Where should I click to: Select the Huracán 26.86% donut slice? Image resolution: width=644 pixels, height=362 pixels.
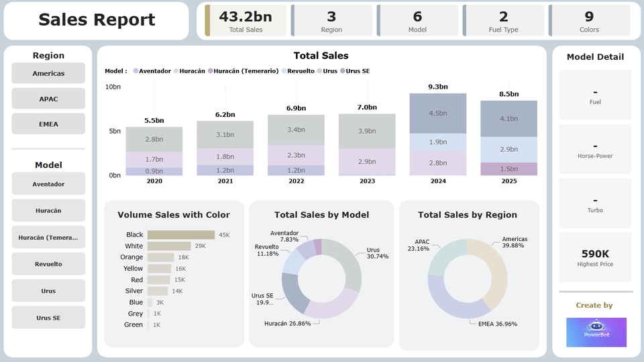333,306
